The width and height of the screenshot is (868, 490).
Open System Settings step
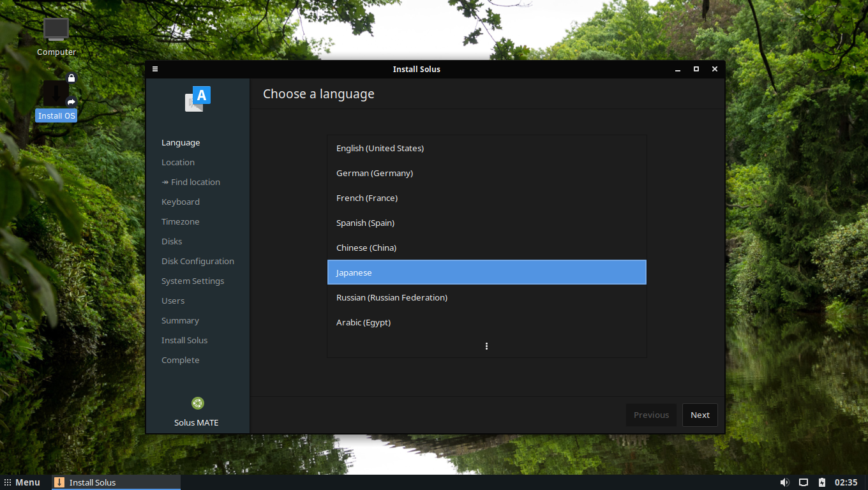pos(193,281)
